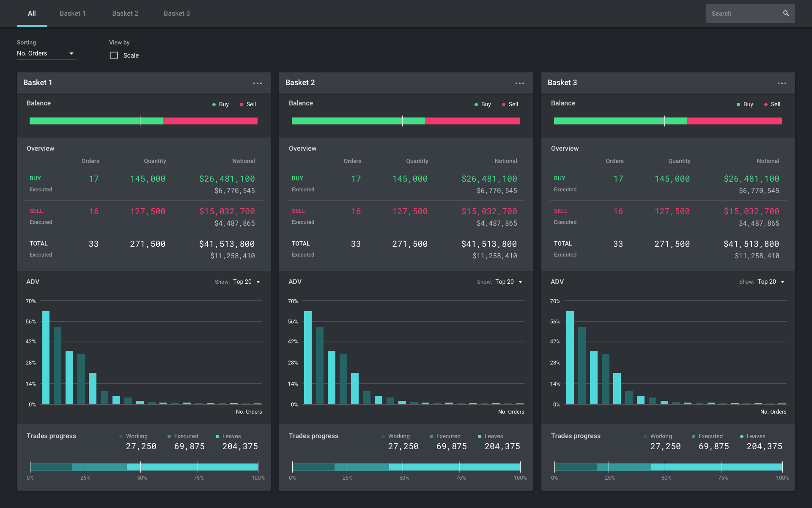
Task: Click the search magnifier icon
Action: pos(786,14)
